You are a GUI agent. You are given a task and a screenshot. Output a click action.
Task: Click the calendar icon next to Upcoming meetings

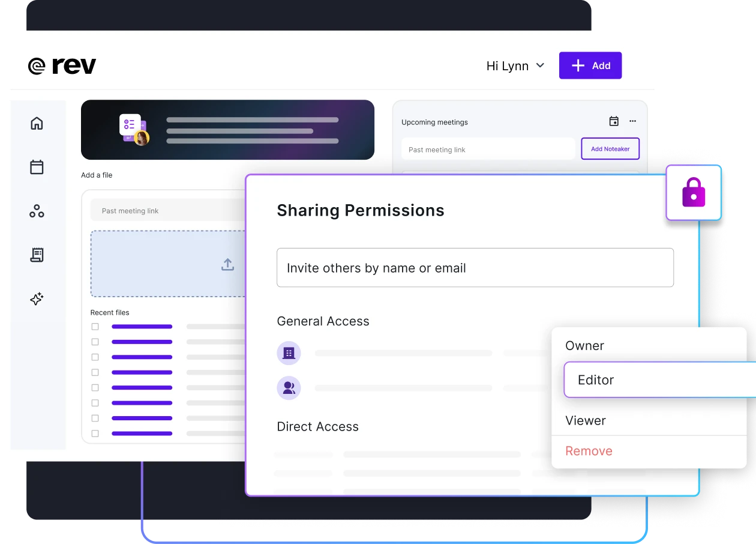click(x=614, y=121)
